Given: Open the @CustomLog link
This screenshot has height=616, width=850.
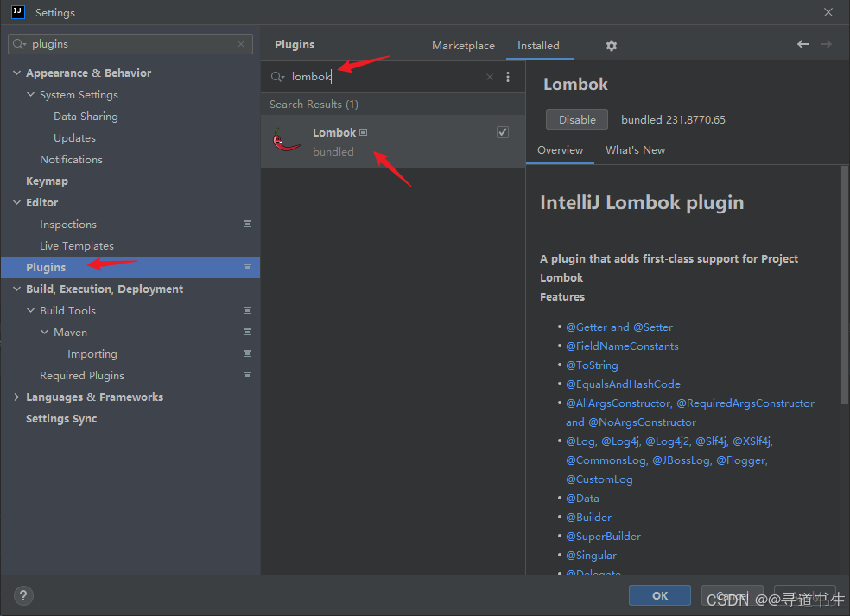Looking at the screenshot, I should click(599, 479).
